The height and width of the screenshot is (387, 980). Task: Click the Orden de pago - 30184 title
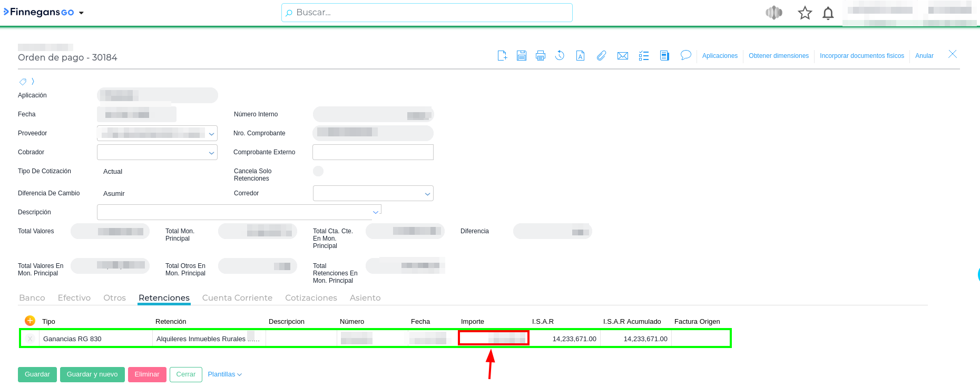(67, 57)
